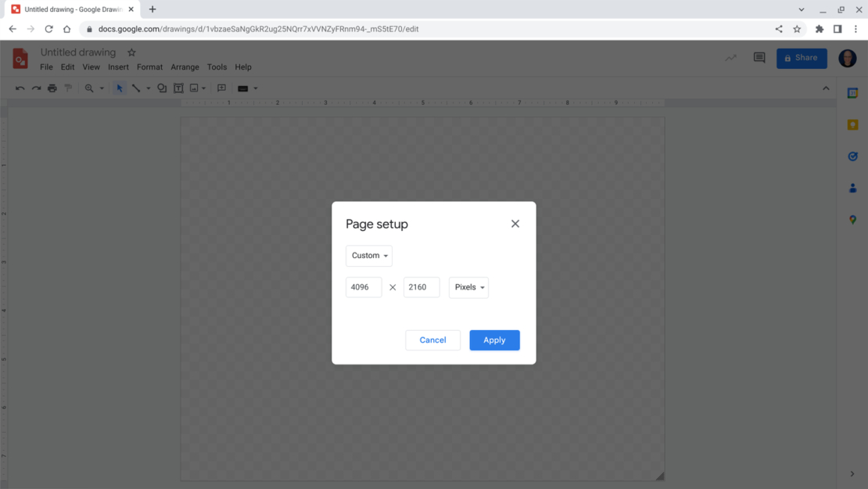
Task: Open the Custom size dropdown
Action: [368, 255]
